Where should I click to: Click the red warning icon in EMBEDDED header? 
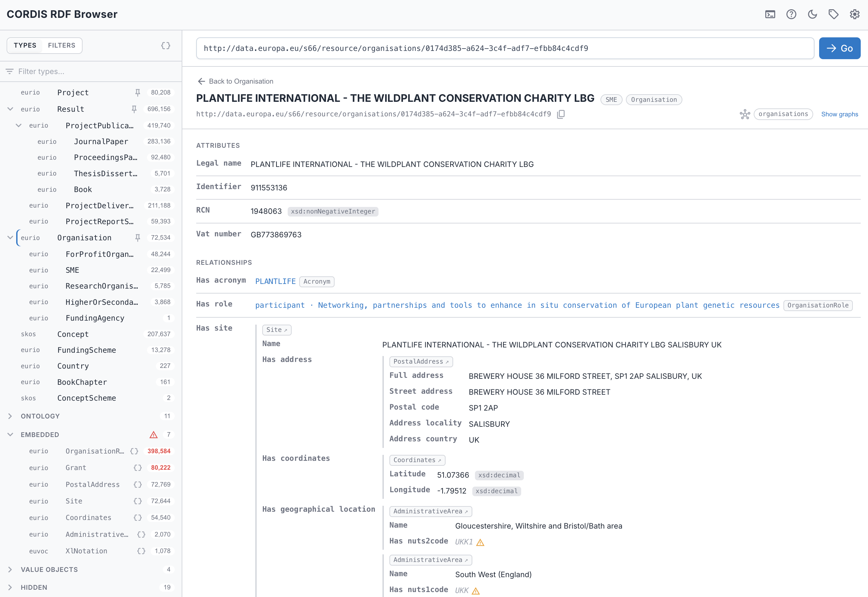coord(154,435)
